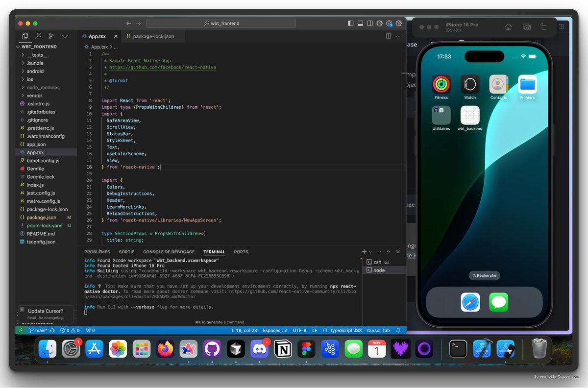Change encoding via UTF-8 status item

[299, 330]
